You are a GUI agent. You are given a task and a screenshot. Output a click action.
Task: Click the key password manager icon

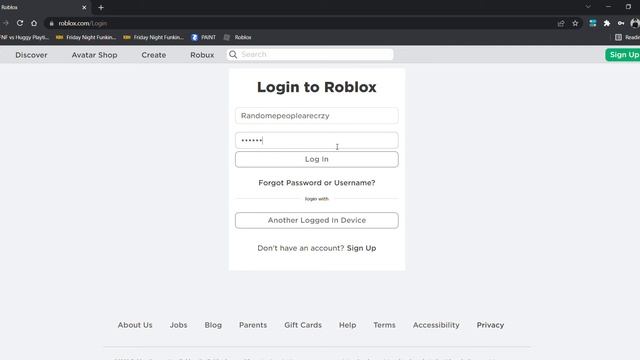click(x=621, y=23)
